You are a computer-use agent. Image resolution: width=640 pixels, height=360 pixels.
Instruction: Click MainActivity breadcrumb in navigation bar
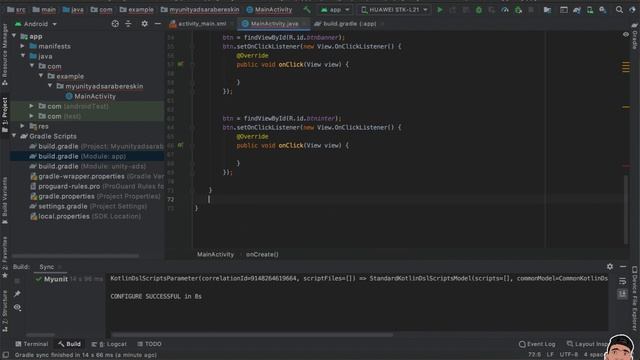[x=269, y=9]
